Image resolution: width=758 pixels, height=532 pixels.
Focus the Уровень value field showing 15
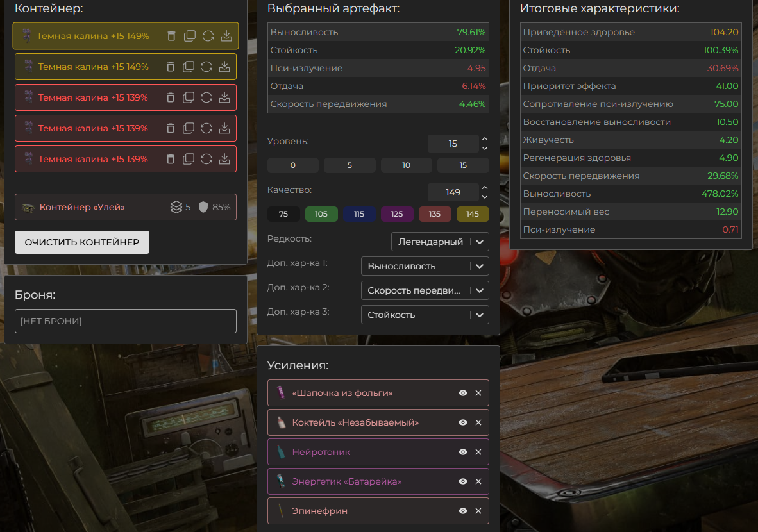coord(453,144)
